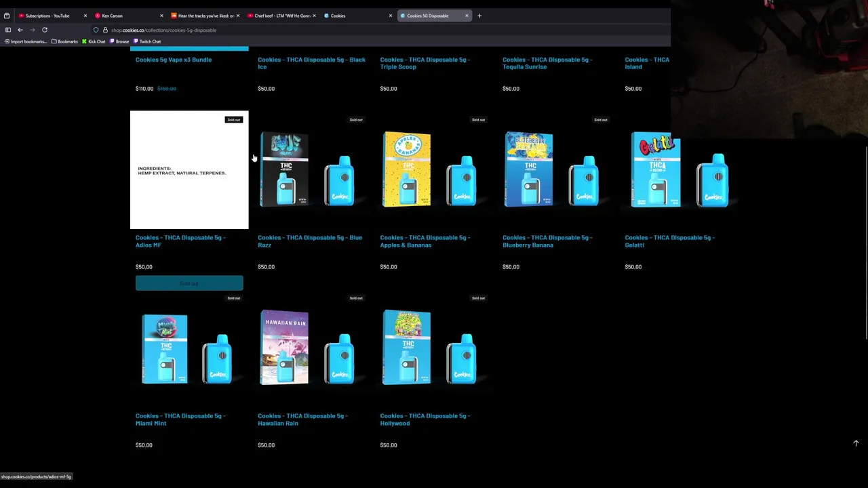
Task: Open THCA Disposable 5g Miami Mint title
Action: point(180,420)
